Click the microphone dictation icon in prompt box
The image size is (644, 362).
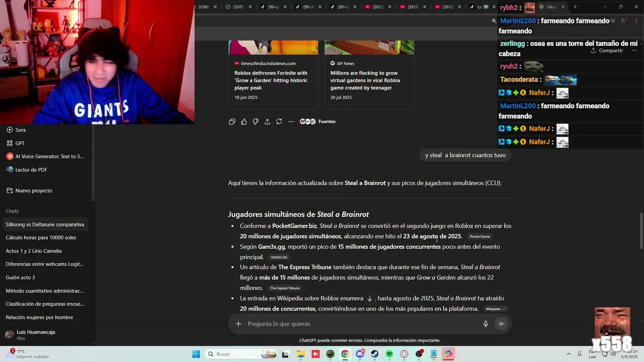coord(486,324)
